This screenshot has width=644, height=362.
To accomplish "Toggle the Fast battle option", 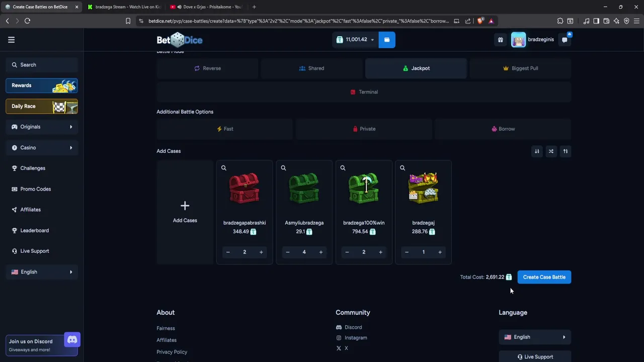I will pyautogui.click(x=224, y=129).
